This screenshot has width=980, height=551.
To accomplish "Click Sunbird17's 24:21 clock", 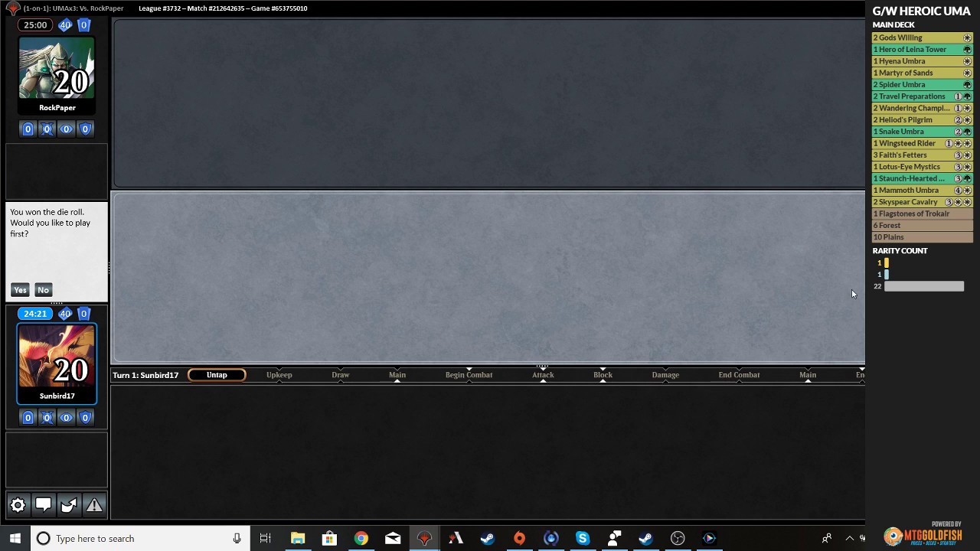I will (x=35, y=314).
